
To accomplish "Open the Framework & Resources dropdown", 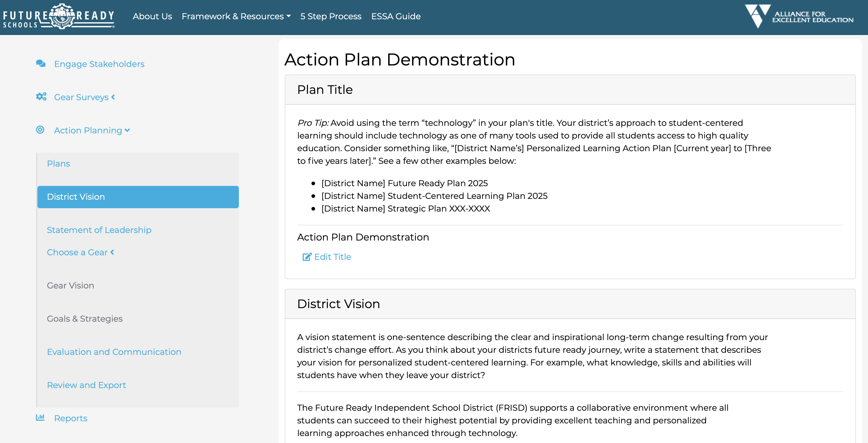I will click(236, 16).
